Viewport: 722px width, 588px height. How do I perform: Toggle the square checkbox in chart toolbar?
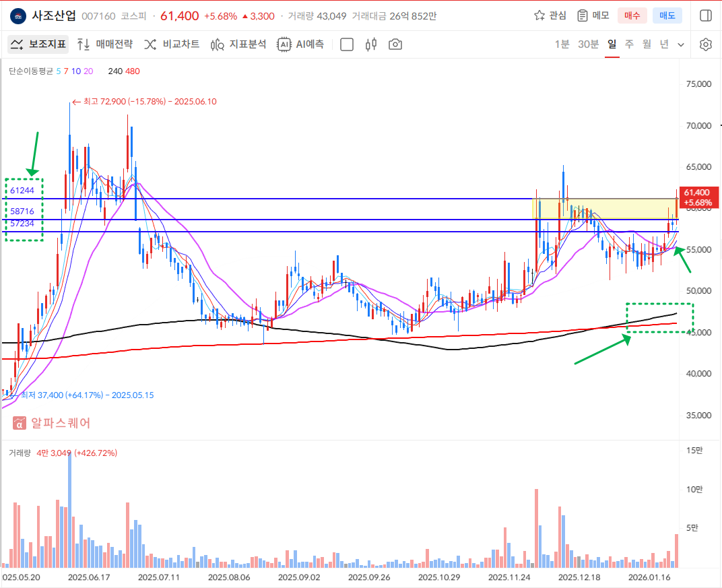347,44
